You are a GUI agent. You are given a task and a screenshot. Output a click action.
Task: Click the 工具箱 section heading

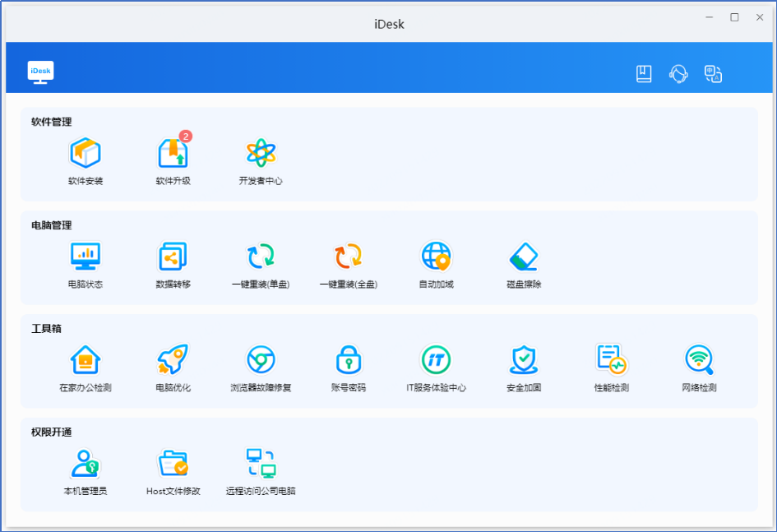tap(46, 328)
